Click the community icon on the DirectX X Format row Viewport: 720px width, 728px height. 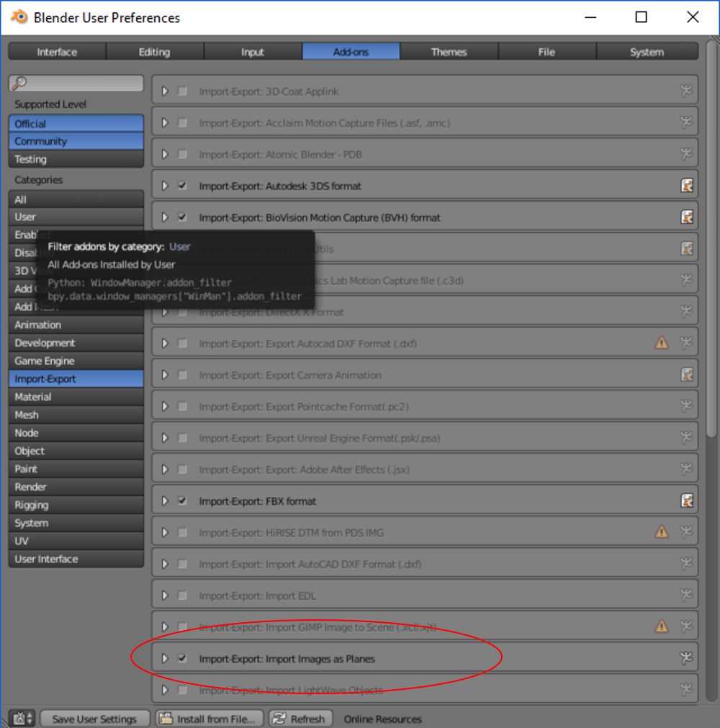(x=686, y=312)
